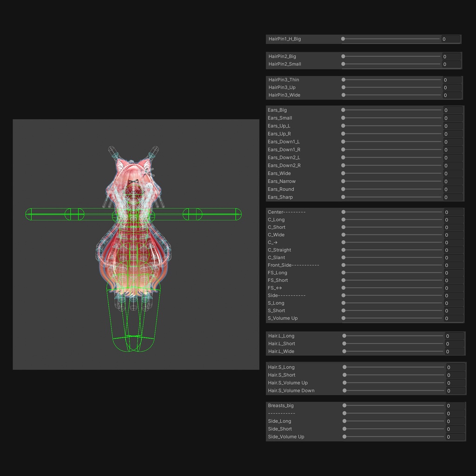The image size is (476, 476).
Task: Click the Ears_Up_R slider handle
Action: 344,134
